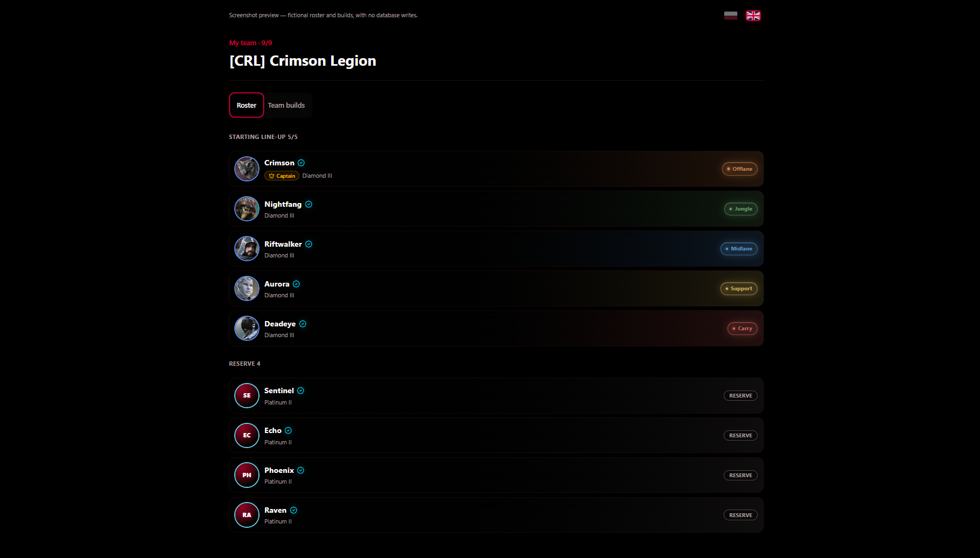Click the player name Deadeye
980x558 pixels.
(280, 324)
